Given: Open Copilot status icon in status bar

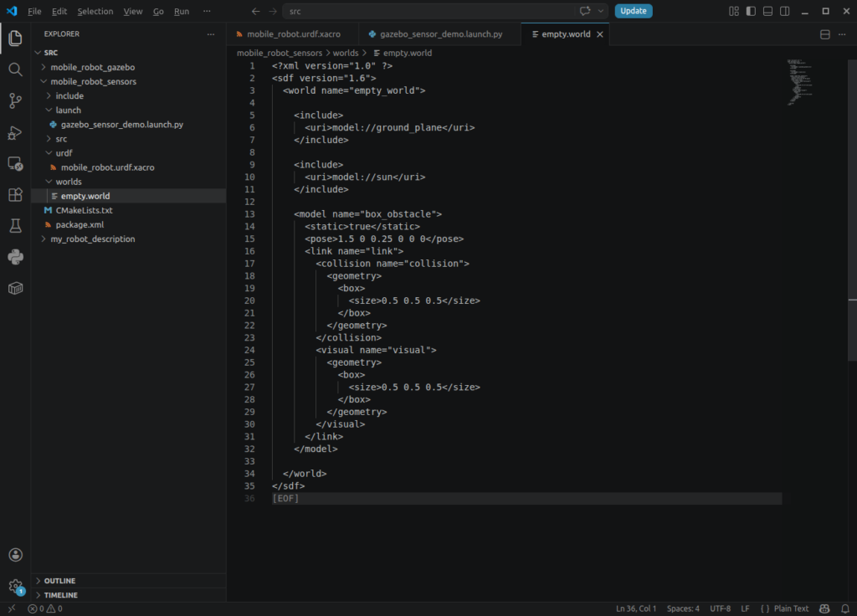Looking at the screenshot, I should 824,608.
